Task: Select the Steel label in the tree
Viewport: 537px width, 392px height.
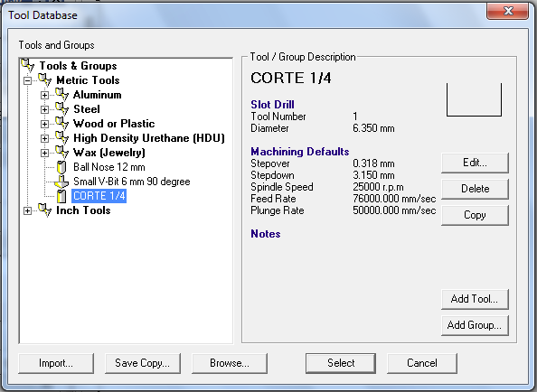Action: click(x=87, y=109)
